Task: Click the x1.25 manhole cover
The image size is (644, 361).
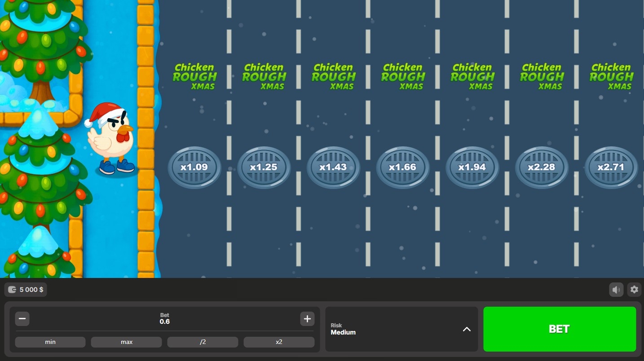Action: 264,167
